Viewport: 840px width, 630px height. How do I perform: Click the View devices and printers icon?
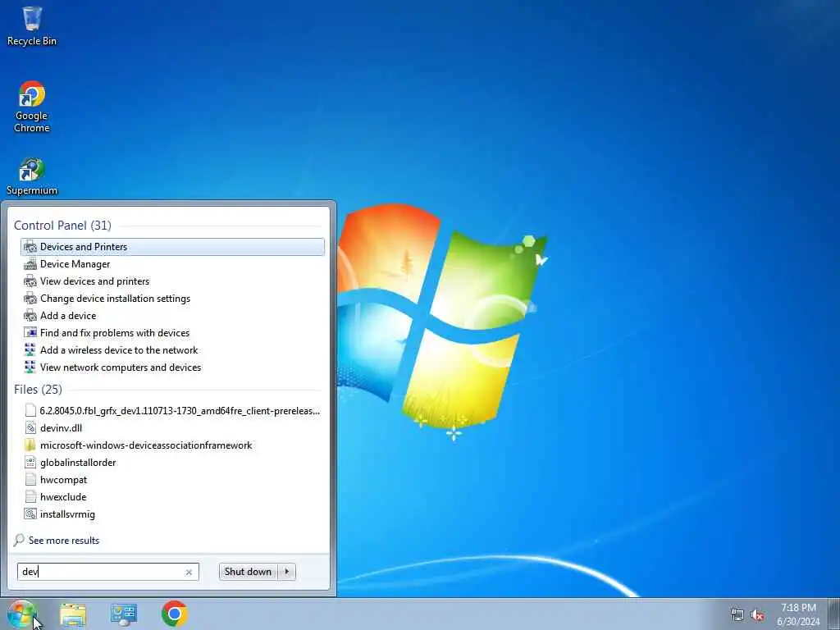pyautogui.click(x=30, y=281)
